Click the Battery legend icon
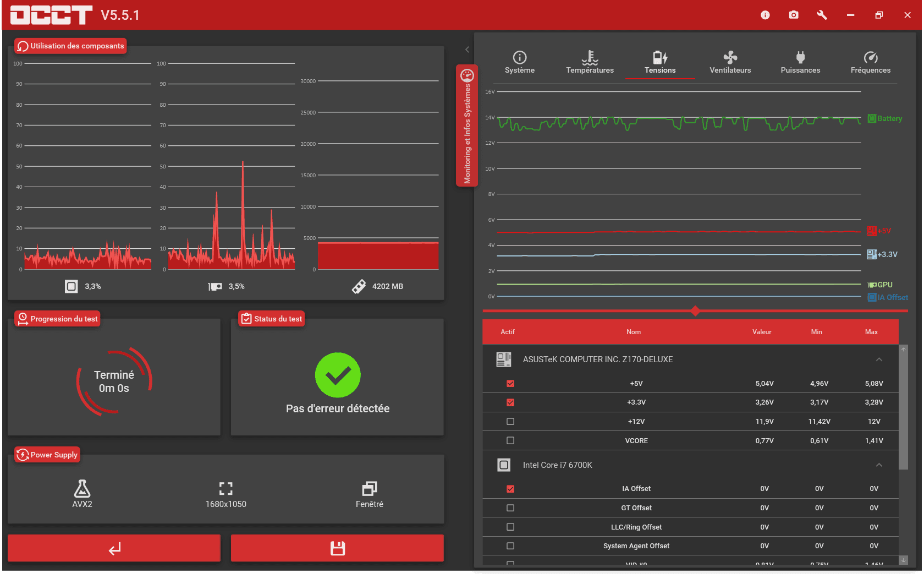 click(x=872, y=118)
